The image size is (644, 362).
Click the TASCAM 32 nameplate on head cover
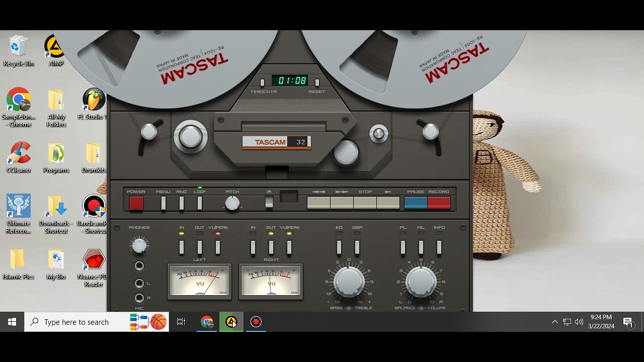[277, 142]
